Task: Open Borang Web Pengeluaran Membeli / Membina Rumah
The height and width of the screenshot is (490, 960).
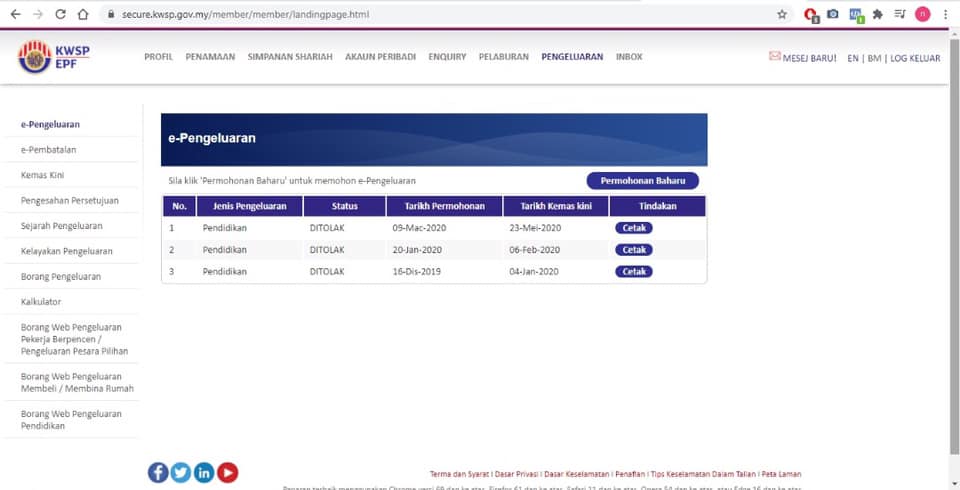Action: coord(77,382)
